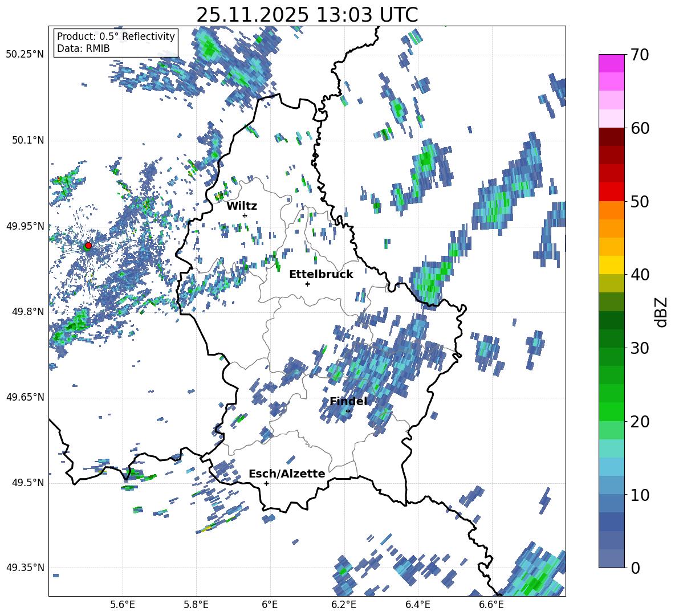
Task: Click the 50.1°N latitude label
Action: coord(28,140)
